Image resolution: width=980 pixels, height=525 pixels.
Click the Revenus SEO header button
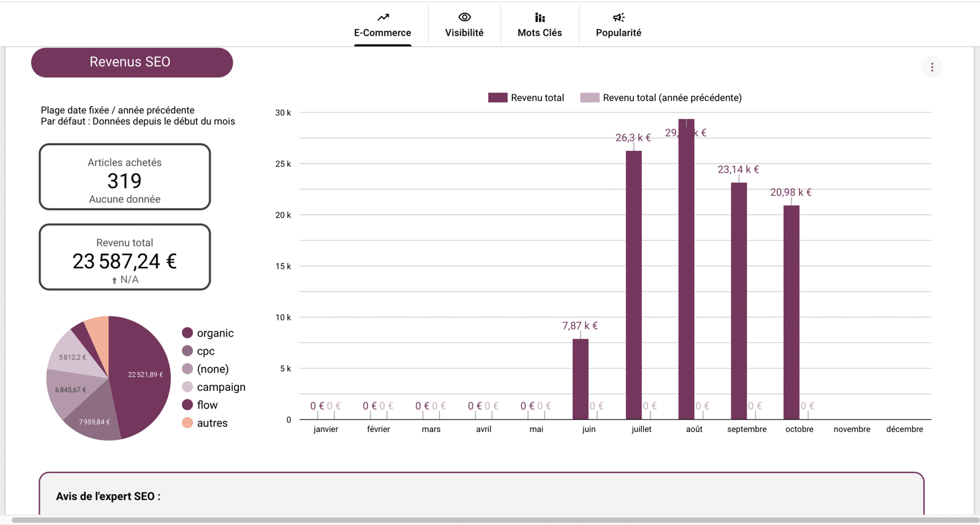click(x=132, y=62)
